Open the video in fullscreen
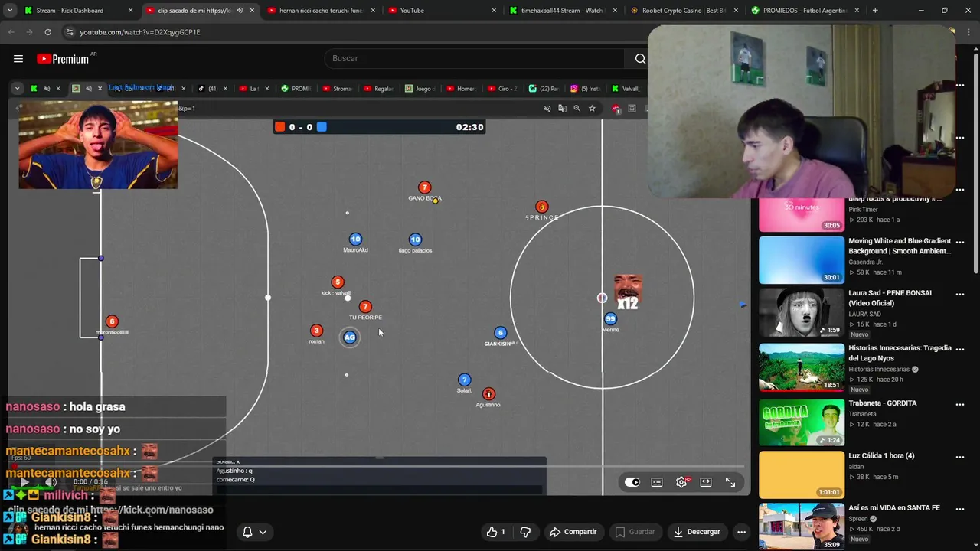 click(730, 482)
